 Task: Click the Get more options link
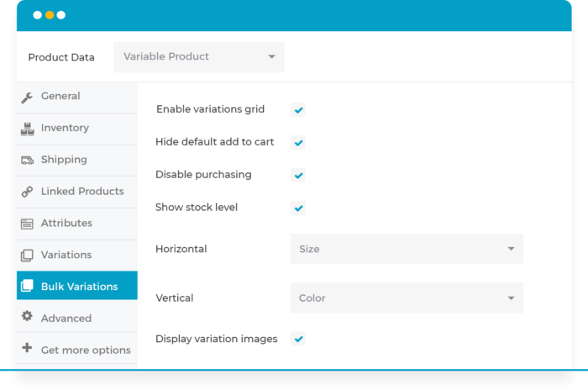point(77,348)
